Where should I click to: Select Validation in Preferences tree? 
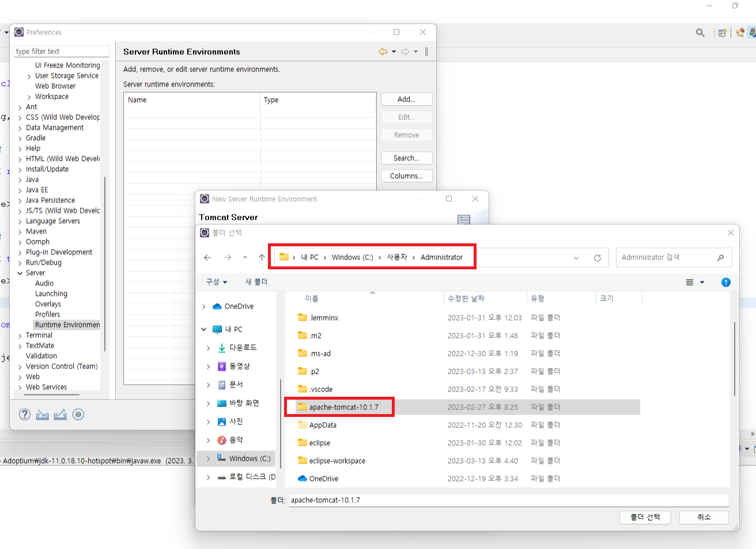point(41,356)
